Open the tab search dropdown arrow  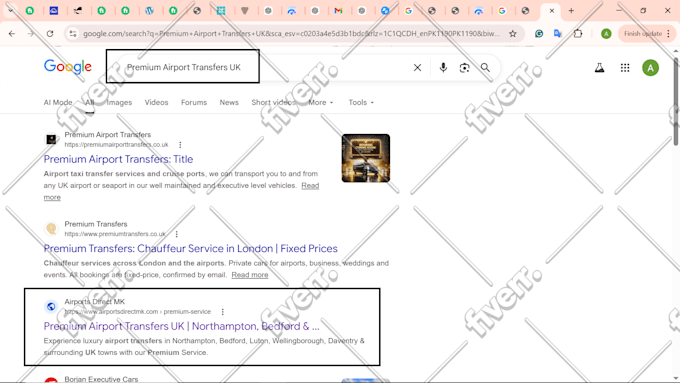[10, 10]
